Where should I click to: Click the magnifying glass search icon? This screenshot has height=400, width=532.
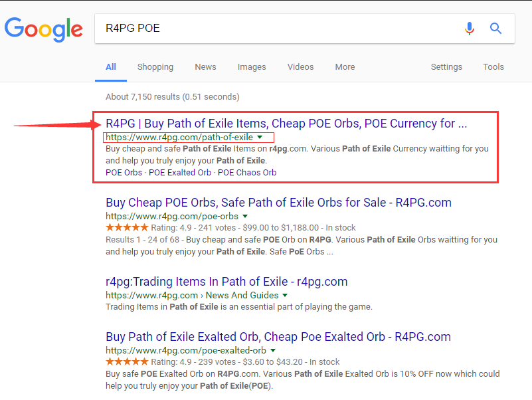495,28
